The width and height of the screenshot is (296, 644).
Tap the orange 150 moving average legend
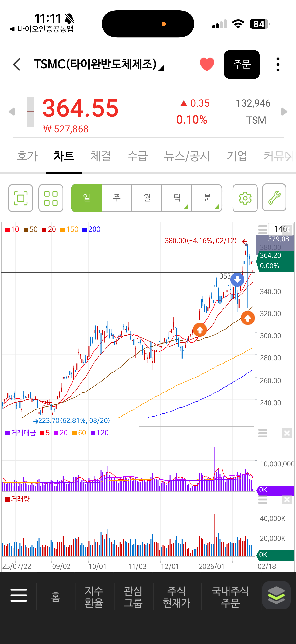(x=69, y=229)
